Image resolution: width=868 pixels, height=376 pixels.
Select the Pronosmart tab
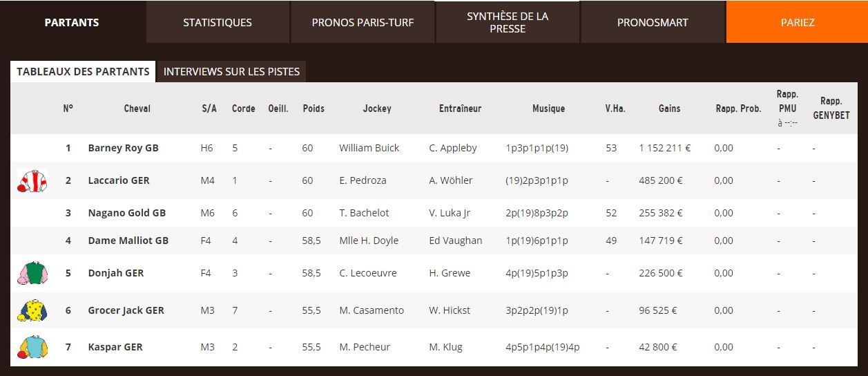coord(653,22)
